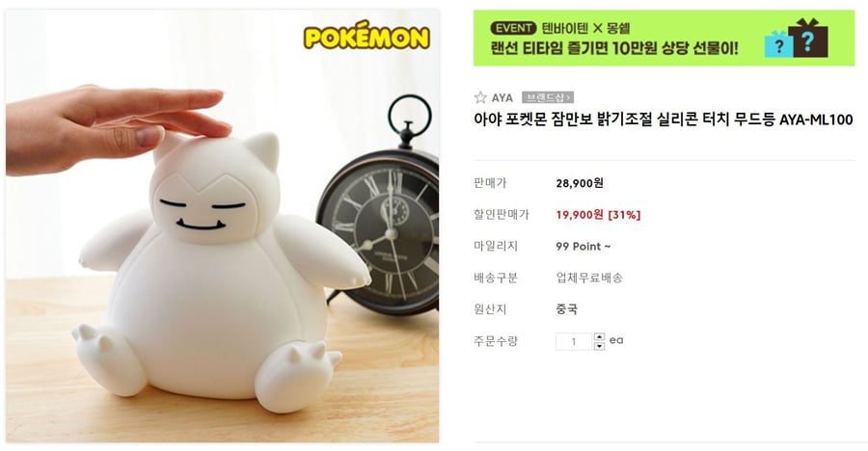The height and width of the screenshot is (451, 868).
Task: Click the quantity input field showing 1
Action: [x=574, y=341]
